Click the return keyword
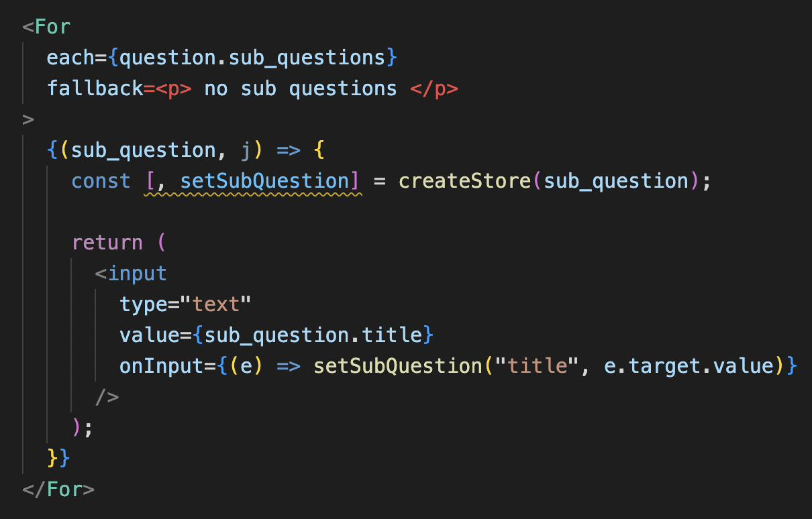This screenshot has height=519, width=812. 107,243
